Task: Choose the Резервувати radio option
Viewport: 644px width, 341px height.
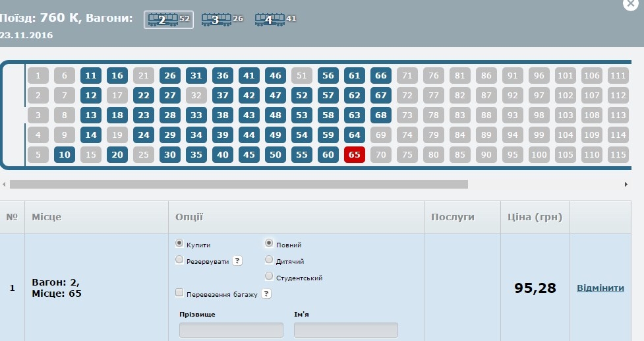Action: (179, 261)
